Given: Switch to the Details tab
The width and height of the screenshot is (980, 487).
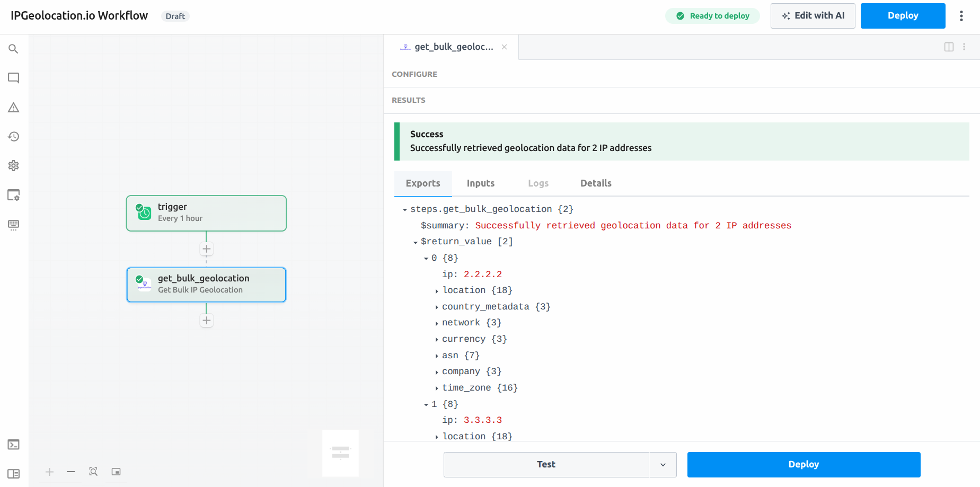Looking at the screenshot, I should pos(596,183).
